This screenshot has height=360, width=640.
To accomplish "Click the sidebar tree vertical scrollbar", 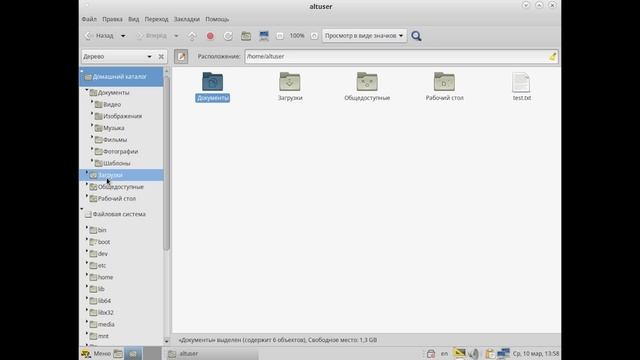I will point(167,163).
